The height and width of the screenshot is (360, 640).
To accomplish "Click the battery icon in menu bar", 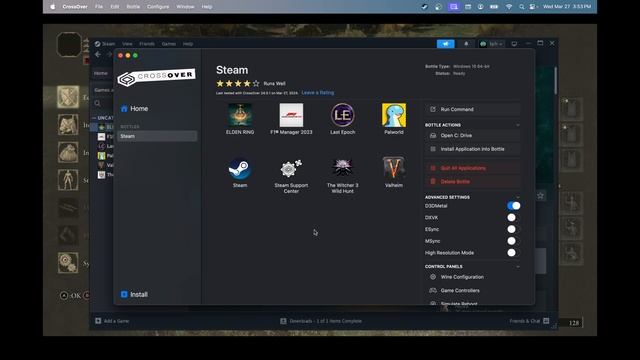I will (x=494, y=7).
